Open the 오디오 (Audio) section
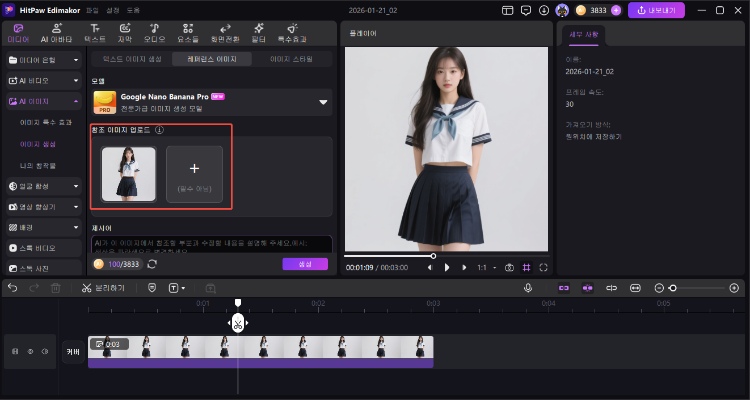The height and width of the screenshot is (400, 750). pos(154,33)
